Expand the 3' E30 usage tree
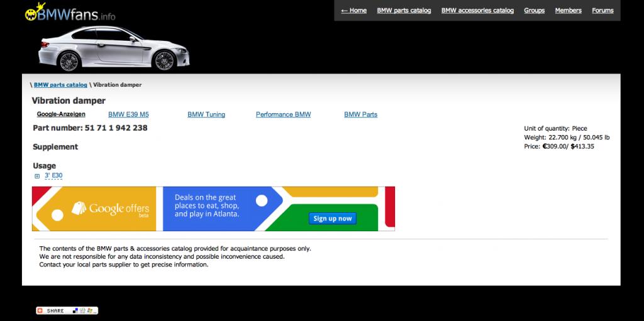 [37, 176]
